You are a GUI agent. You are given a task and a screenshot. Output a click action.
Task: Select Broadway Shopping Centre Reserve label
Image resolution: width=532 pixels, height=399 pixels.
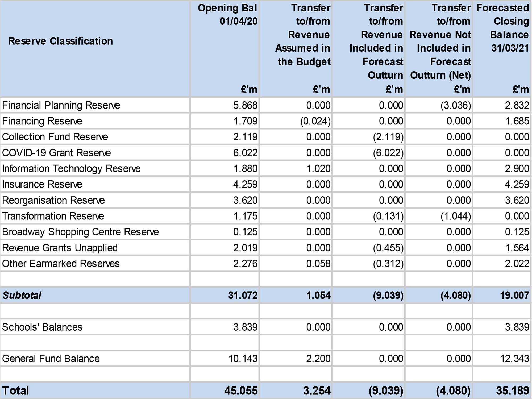point(80,232)
